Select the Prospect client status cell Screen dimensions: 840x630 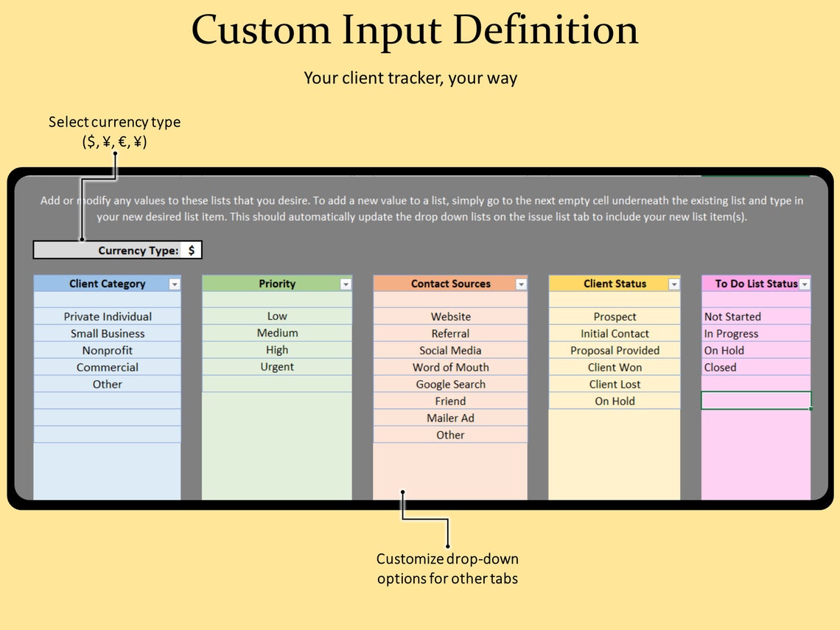pos(614,316)
